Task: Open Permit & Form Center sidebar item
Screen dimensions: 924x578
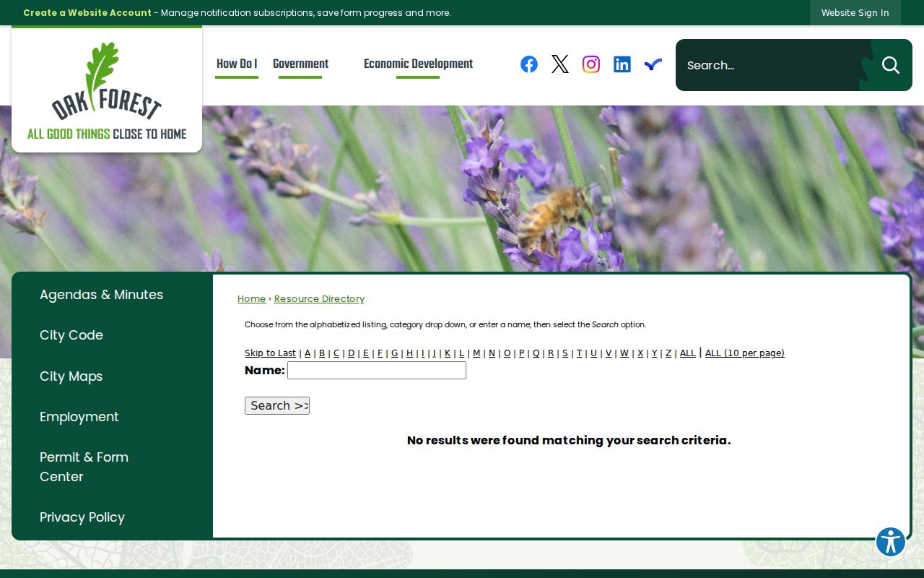Action: [x=84, y=467]
